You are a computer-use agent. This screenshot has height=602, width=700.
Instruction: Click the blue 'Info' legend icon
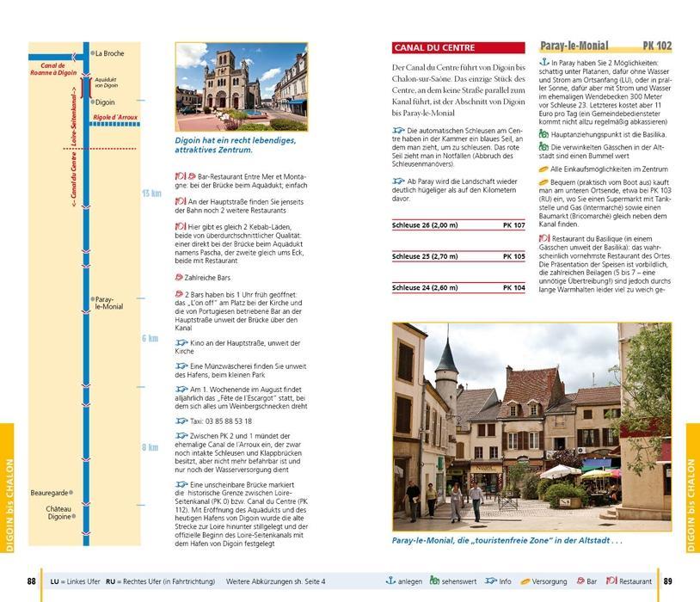tap(490, 581)
